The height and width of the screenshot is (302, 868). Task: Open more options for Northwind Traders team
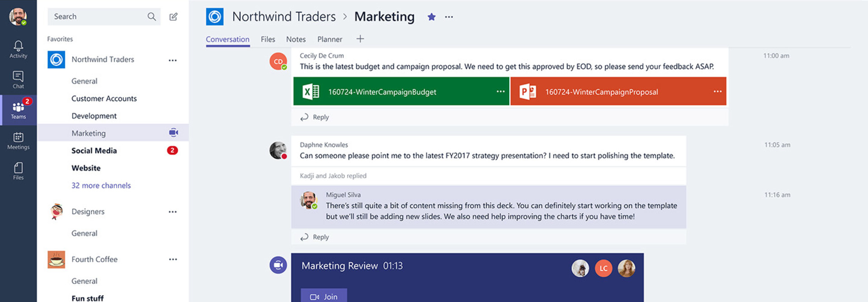173,60
